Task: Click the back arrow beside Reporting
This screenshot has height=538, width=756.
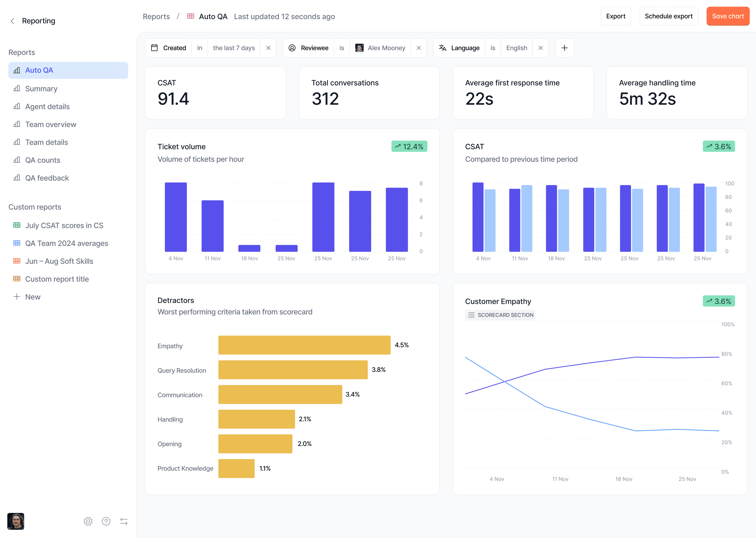Action: pos(12,21)
